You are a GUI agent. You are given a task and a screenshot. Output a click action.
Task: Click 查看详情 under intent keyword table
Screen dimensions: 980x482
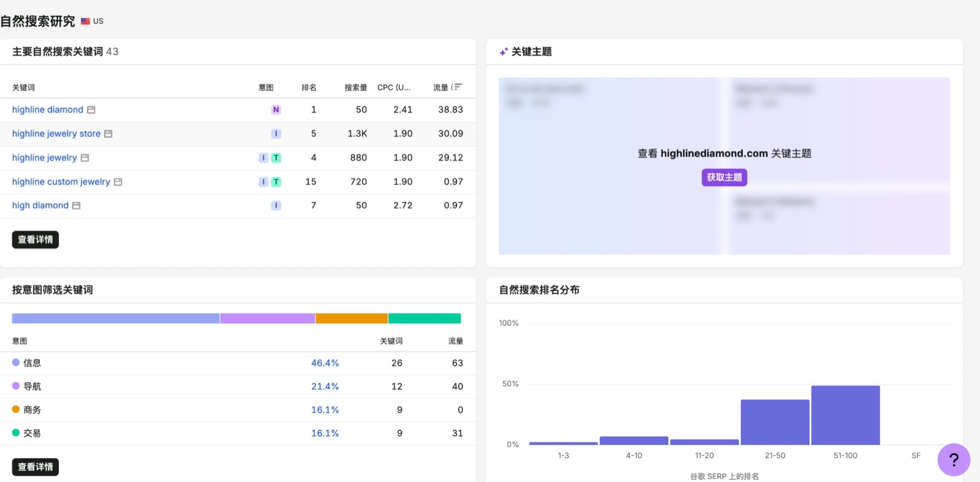(x=36, y=467)
